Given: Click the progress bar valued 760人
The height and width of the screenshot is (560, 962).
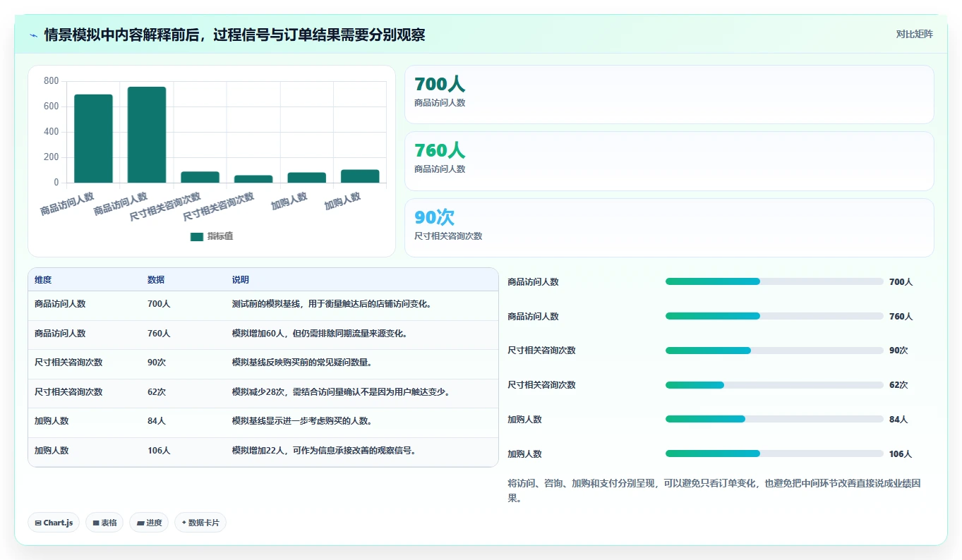Looking at the screenshot, I should pos(774,316).
